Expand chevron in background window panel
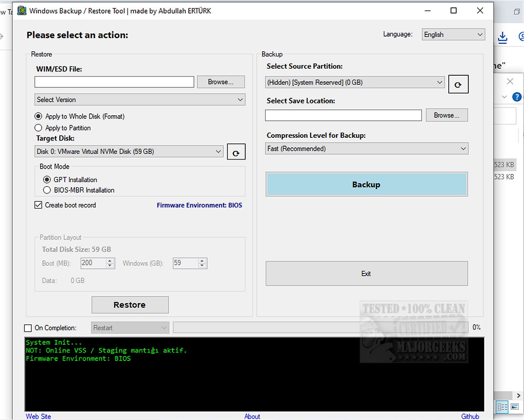This screenshot has height=420, width=524. click(504, 97)
